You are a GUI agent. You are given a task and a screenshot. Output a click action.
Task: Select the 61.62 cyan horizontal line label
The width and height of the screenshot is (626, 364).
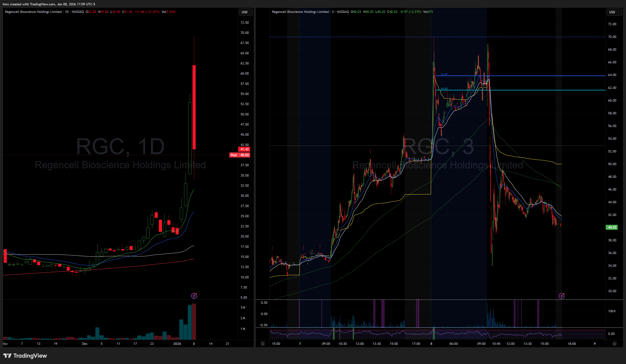pos(444,89)
